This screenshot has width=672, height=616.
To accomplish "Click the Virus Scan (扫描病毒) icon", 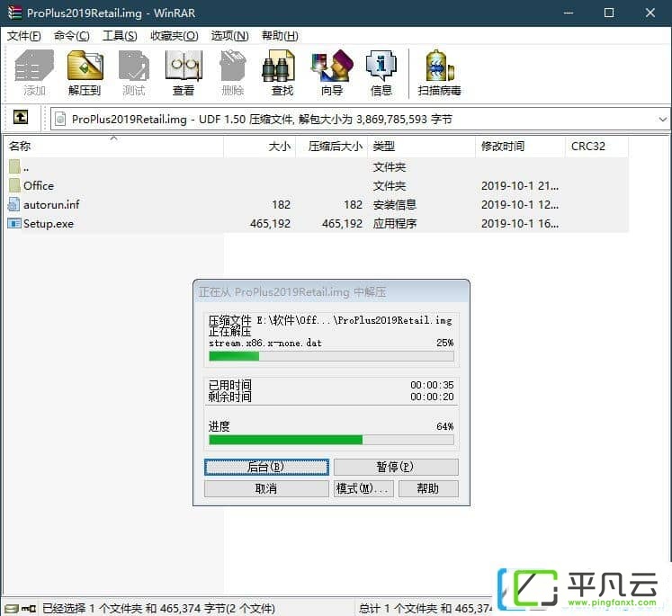I will coord(439,73).
